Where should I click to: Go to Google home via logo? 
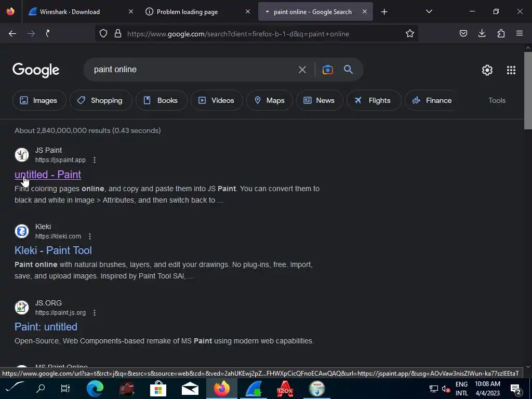(36, 70)
